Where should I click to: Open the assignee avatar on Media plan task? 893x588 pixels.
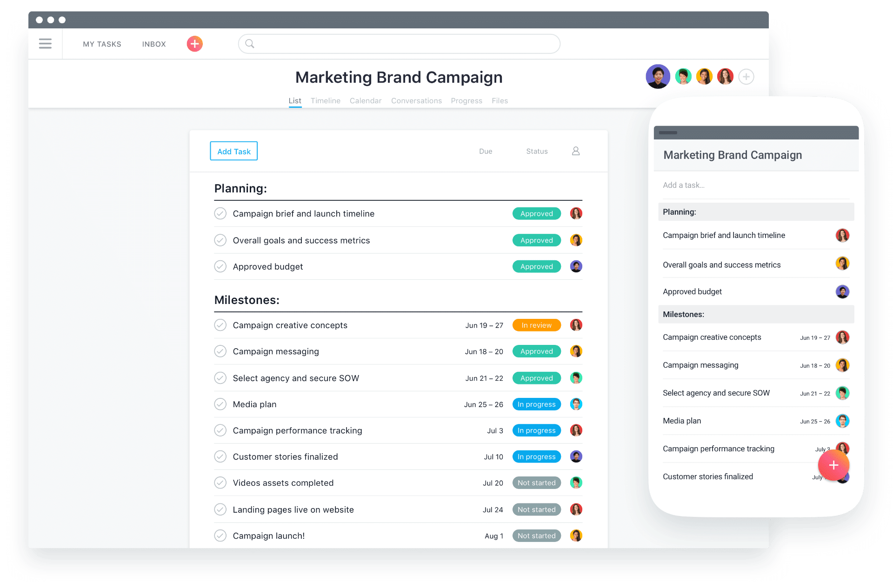576,404
